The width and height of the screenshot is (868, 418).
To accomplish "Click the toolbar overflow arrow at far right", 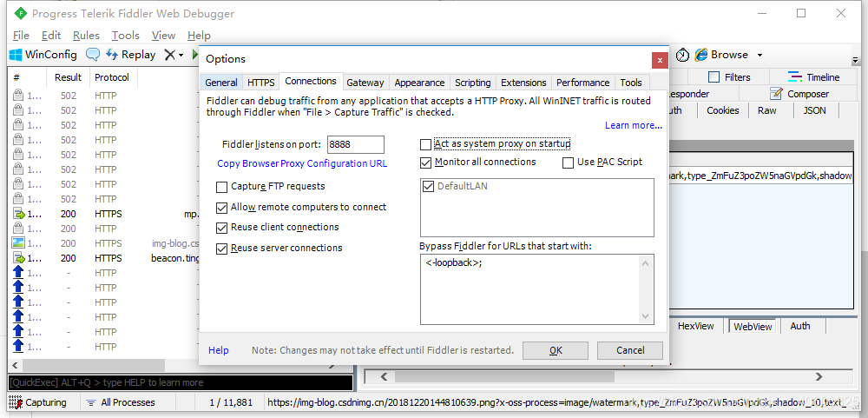I will pos(855,59).
